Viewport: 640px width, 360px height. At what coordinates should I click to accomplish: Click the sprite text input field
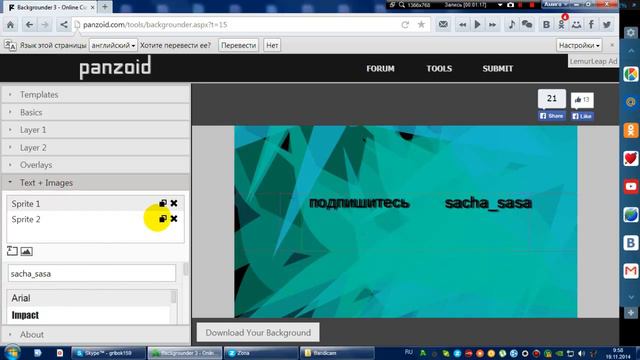coord(92,273)
